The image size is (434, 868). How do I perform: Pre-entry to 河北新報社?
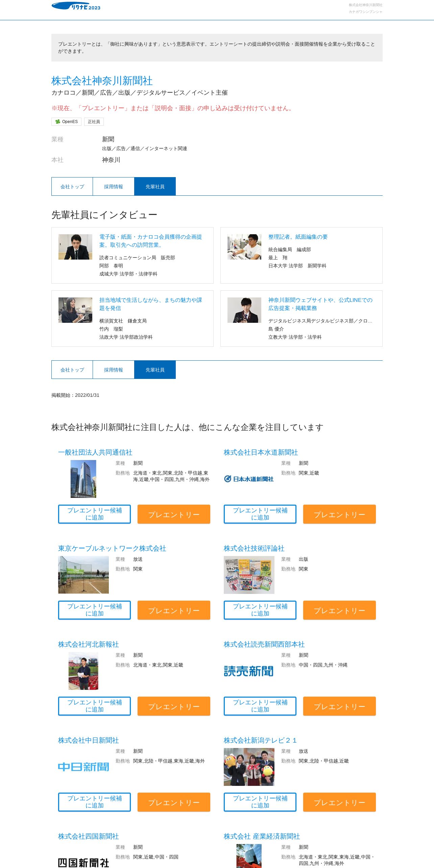coord(174,706)
